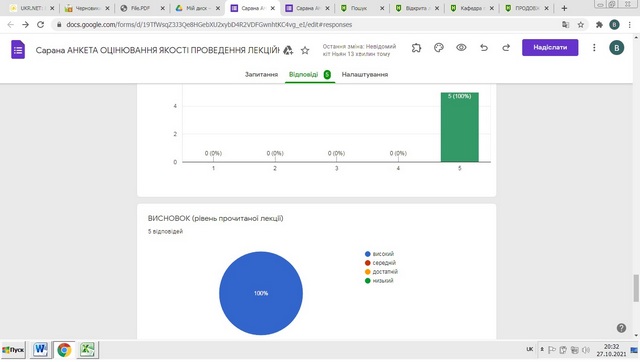Open the Налаштування tab
The width and height of the screenshot is (640, 362).
(365, 74)
